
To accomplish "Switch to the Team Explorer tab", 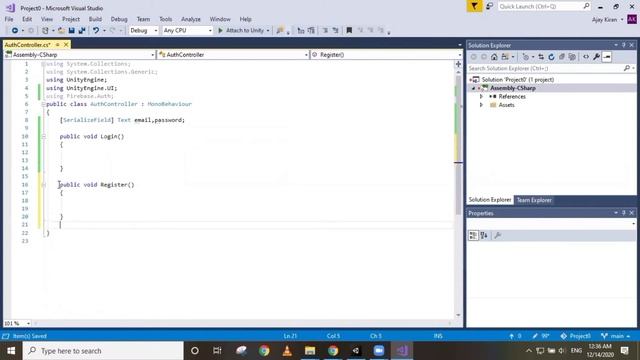I will 534,200.
